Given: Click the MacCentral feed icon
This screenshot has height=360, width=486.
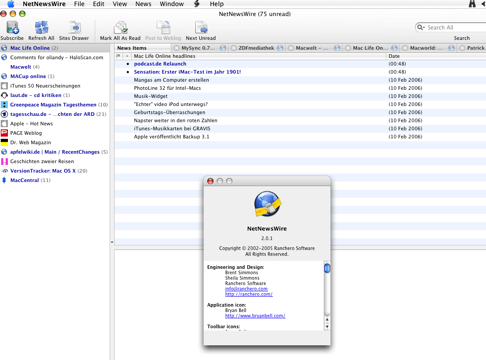Looking at the screenshot, I should 4,180.
